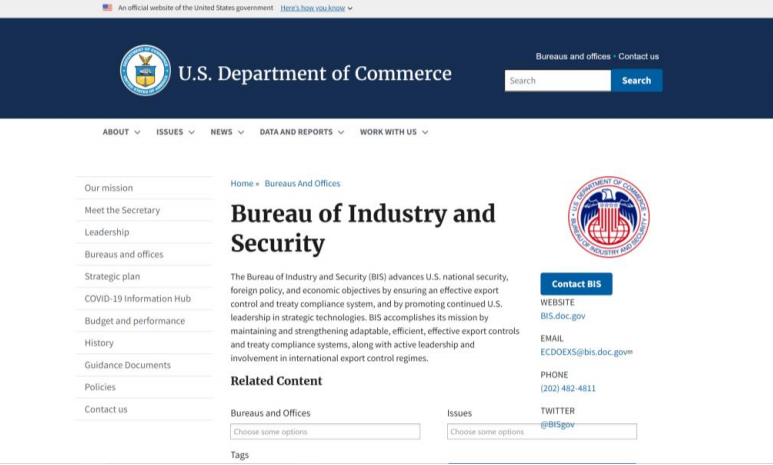Open the DATA AND REPORTS menu

302,132
